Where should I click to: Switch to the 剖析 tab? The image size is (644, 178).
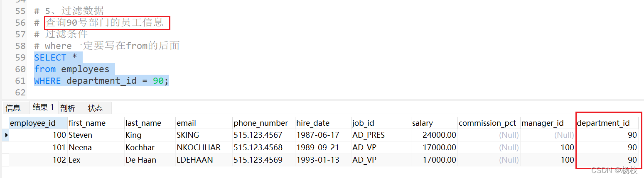click(68, 108)
